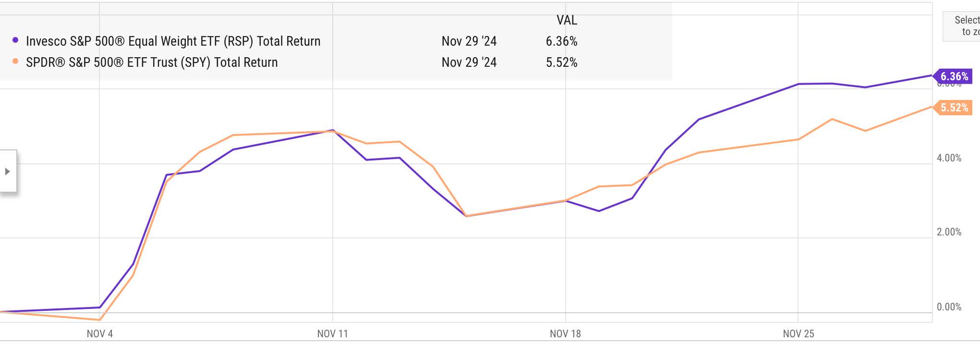Click the purple RSP legend dot
This screenshot has height=344, width=980.
(x=15, y=40)
